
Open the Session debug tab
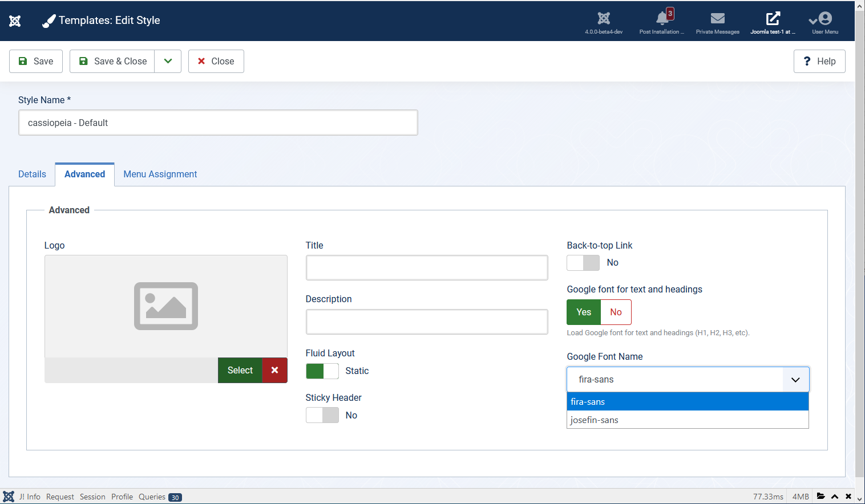click(x=92, y=497)
